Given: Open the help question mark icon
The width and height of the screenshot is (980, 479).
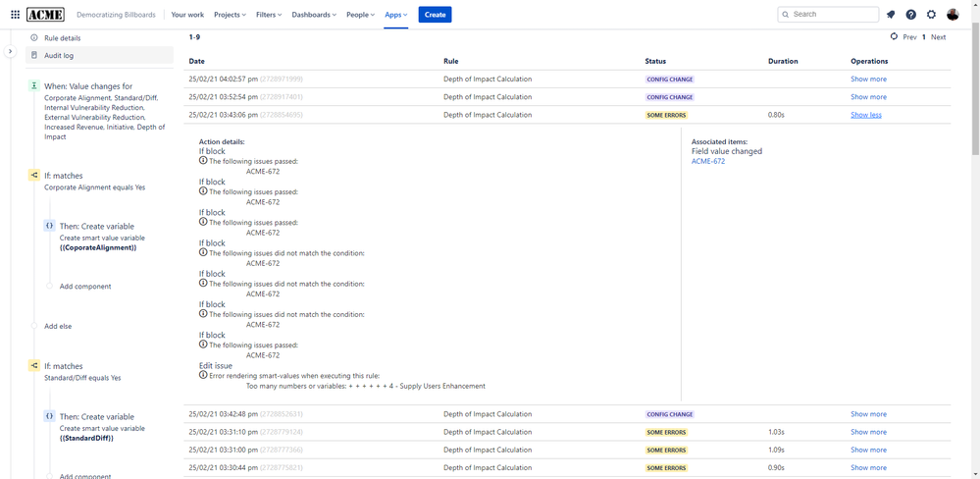Looking at the screenshot, I should (x=911, y=15).
